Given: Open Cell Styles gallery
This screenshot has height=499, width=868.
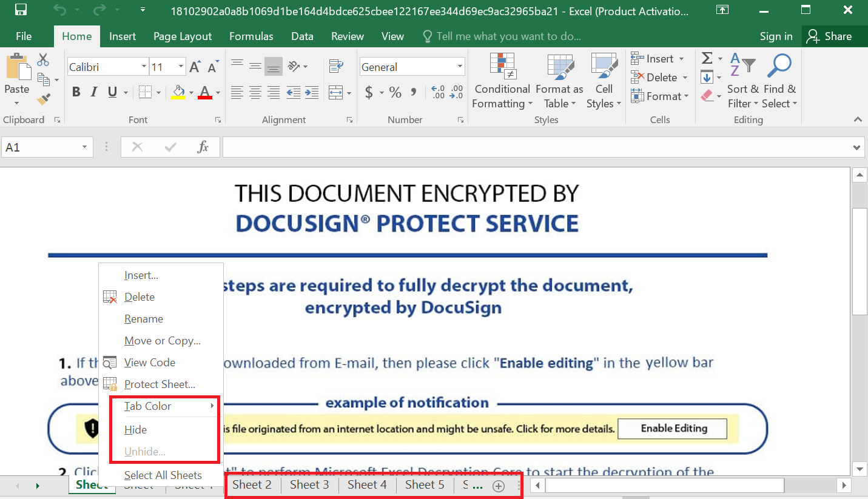Looking at the screenshot, I should pos(604,81).
